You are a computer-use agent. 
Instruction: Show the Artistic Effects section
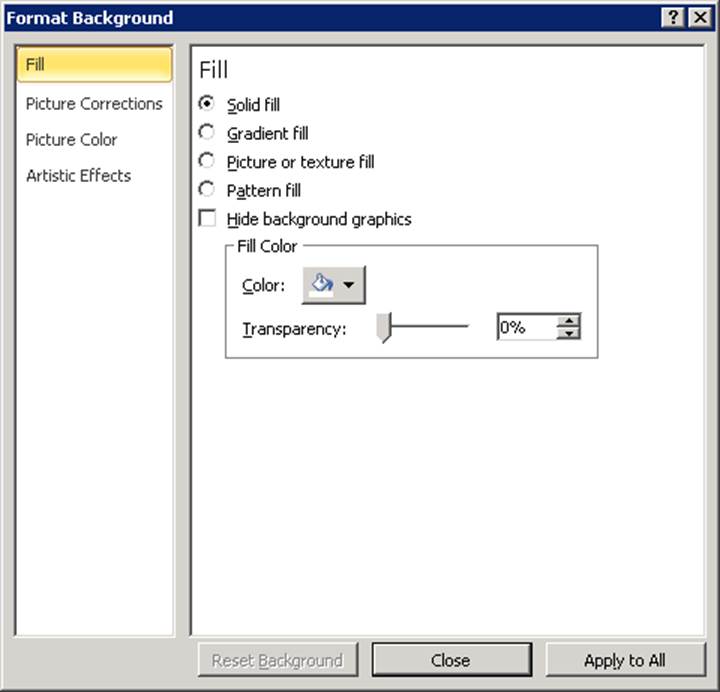79,175
